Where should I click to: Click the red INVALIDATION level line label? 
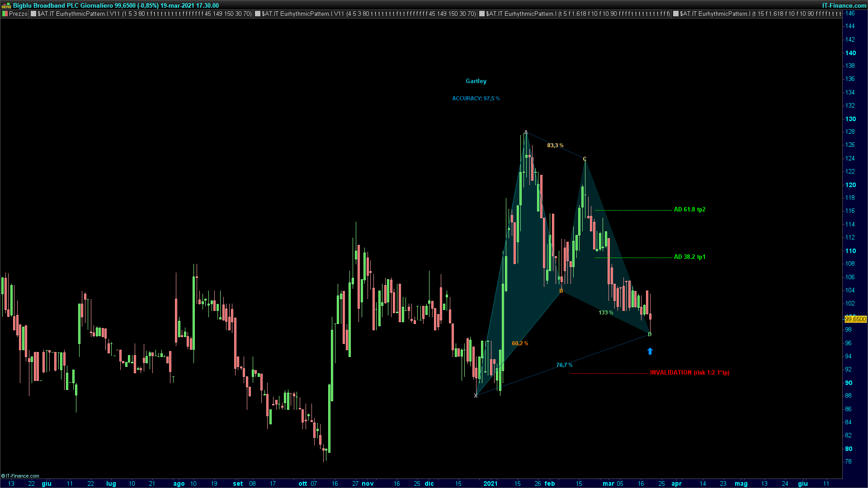click(x=689, y=373)
